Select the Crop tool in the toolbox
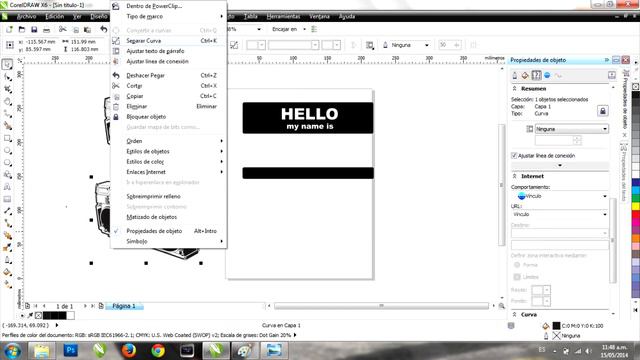Viewport: 640px width, 360px height. coord(7,89)
